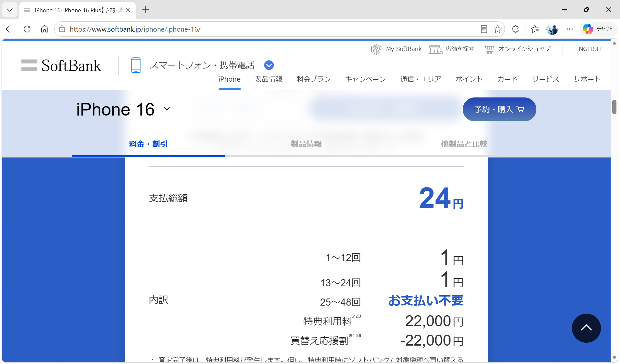Open the オンラインショップ link
The height and width of the screenshot is (364, 620).
pyautogui.click(x=517, y=49)
